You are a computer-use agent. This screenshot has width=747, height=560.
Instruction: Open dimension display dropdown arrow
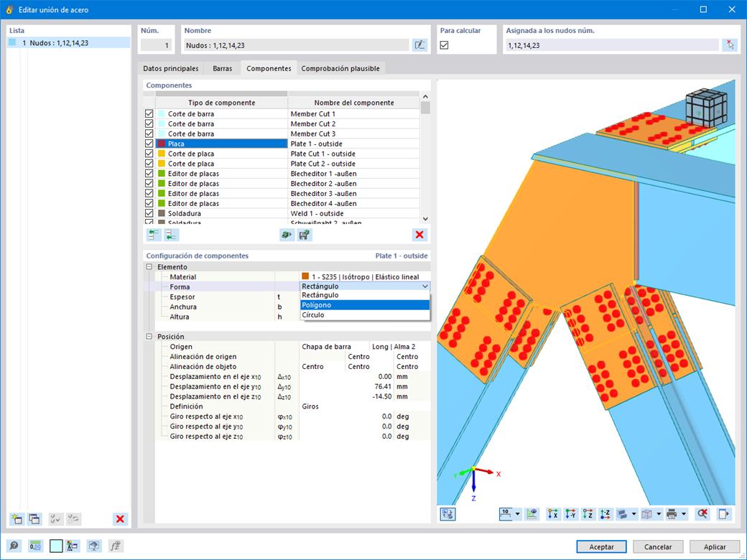click(517, 514)
